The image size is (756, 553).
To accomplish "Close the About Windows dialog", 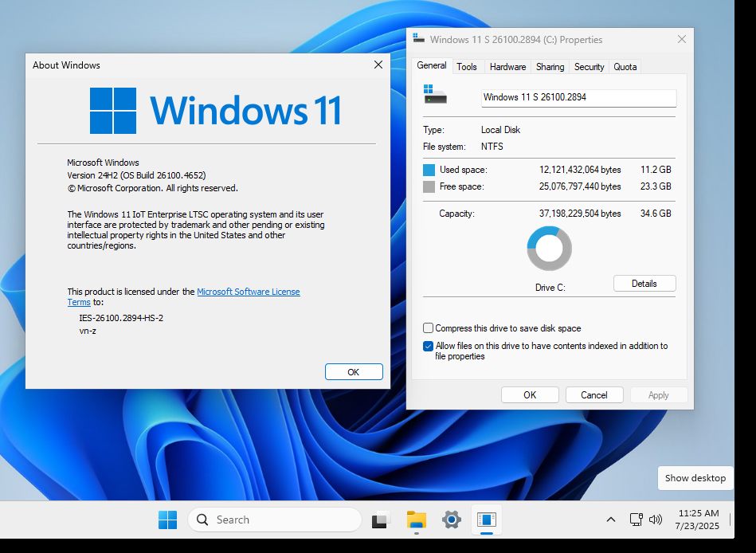I will (378, 65).
